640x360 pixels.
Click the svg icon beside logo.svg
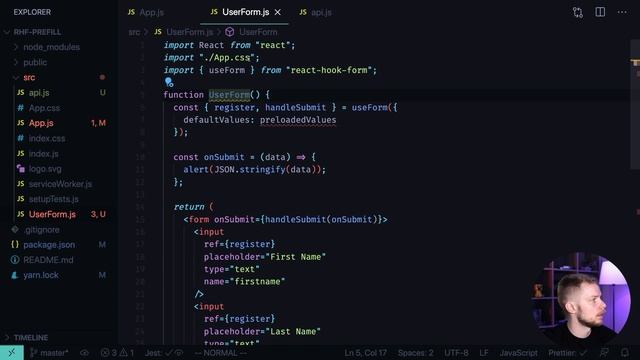(x=20, y=169)
